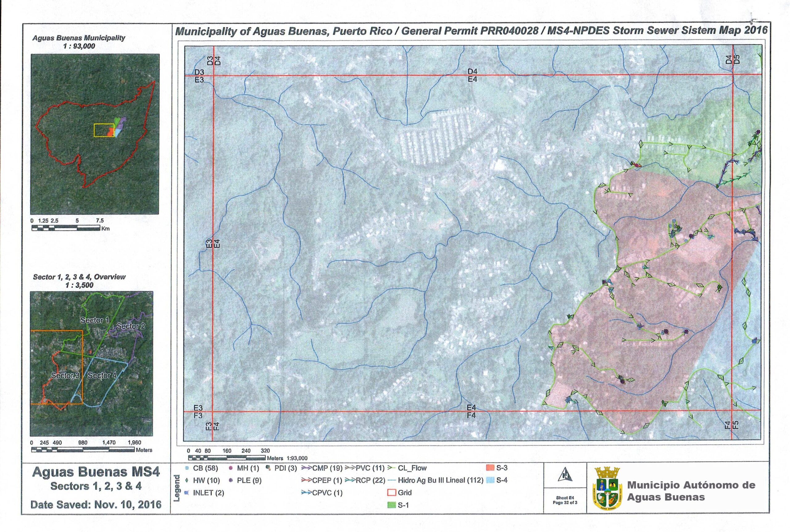This screenshot has height=532, width=790.
Task: Click the north arrow compass icon
Action: tap(565, 474)
